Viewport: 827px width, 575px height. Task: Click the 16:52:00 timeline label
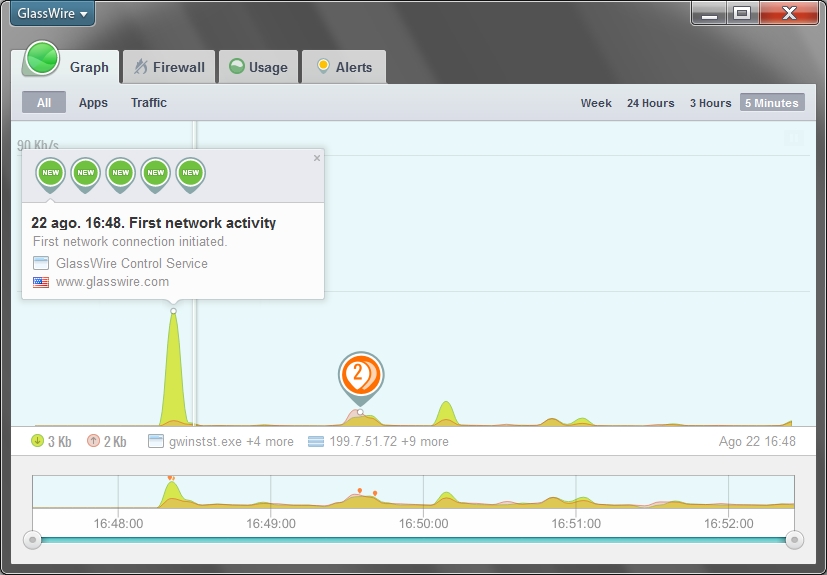tap(728, 524)
